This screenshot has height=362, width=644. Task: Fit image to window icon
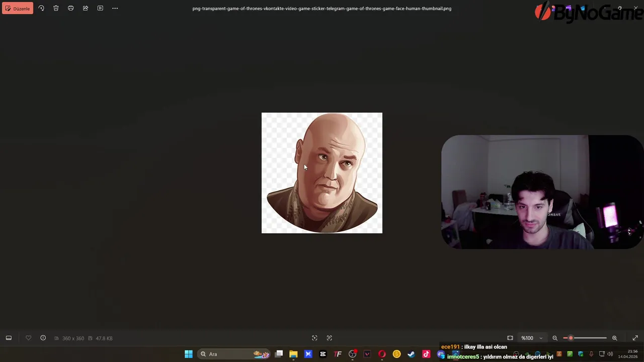510,338
